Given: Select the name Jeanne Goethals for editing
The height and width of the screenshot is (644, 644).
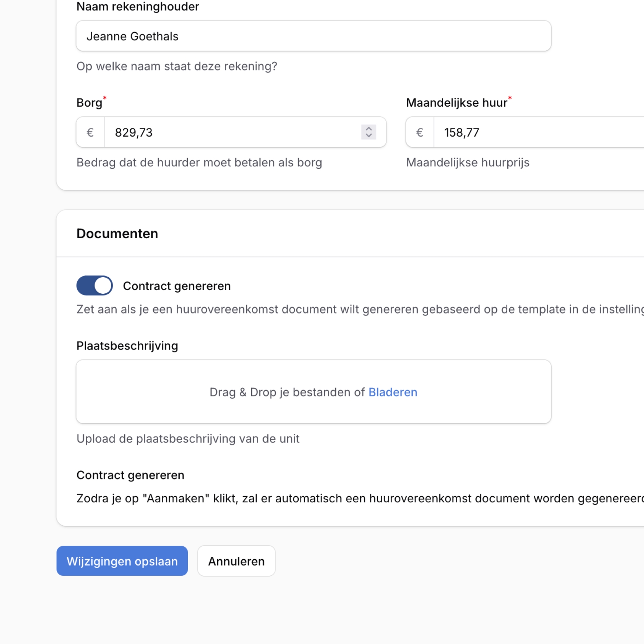Looking at the screenshot, I should [133, 36].
